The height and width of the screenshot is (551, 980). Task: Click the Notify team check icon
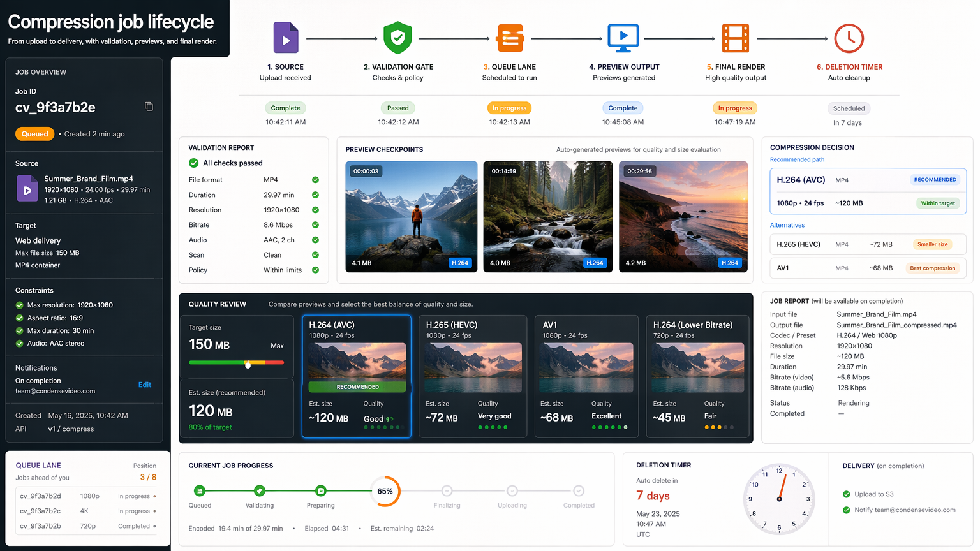pos(847,510)
